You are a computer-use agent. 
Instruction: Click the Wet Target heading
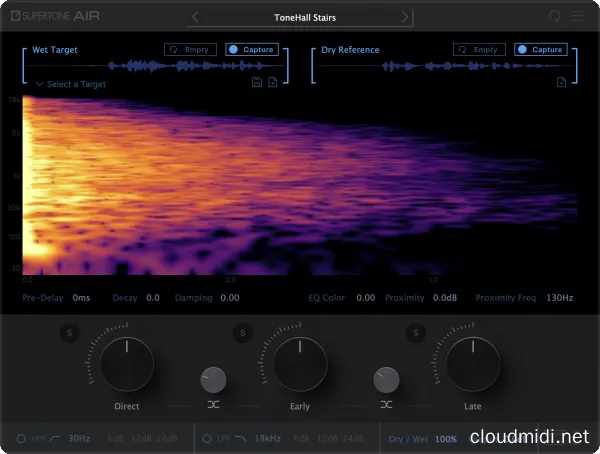(55, 50)
